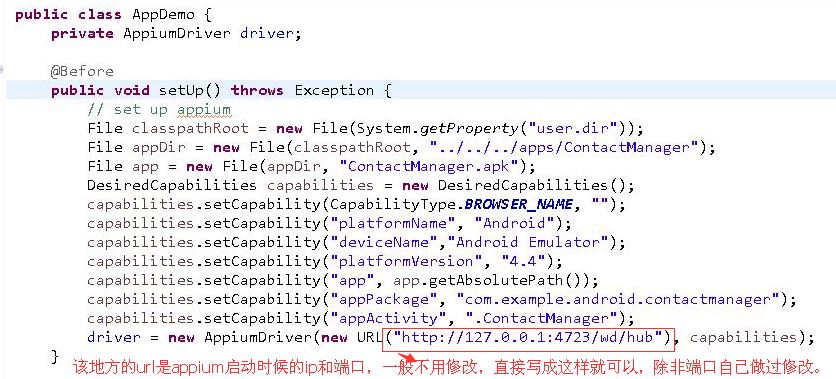Click the "throws" keyword

(257, 91)
